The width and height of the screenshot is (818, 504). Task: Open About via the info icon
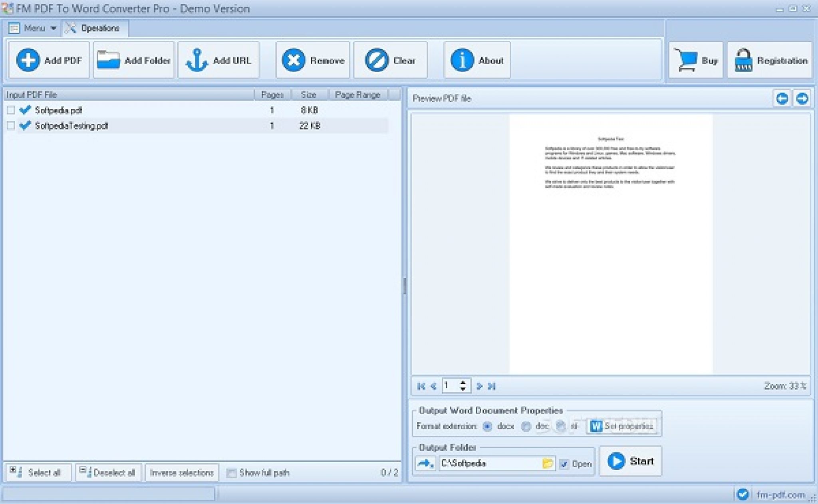tap(462, 60)
